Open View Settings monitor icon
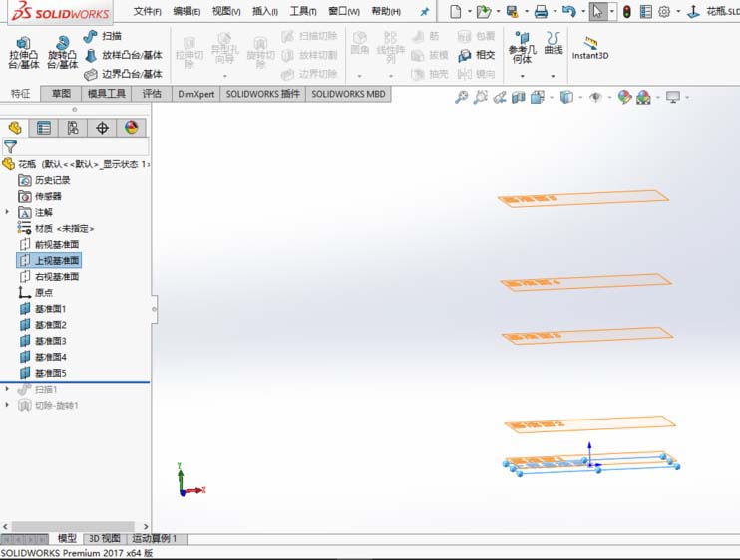 (673, 97)
